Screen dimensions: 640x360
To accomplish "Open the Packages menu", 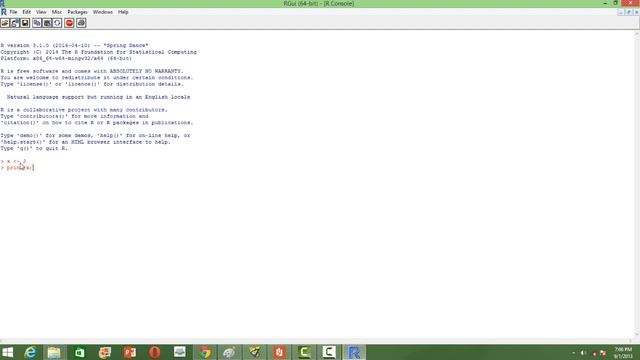I will [78, 12].
